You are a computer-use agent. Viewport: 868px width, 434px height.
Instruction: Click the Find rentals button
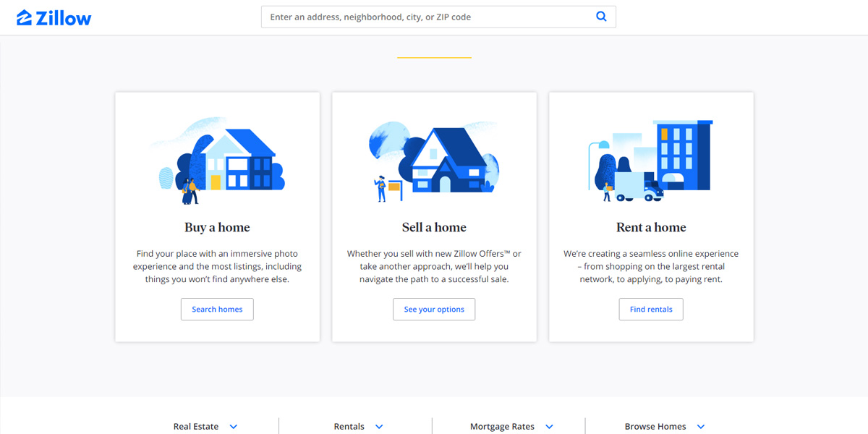click(x=651, y=309)
